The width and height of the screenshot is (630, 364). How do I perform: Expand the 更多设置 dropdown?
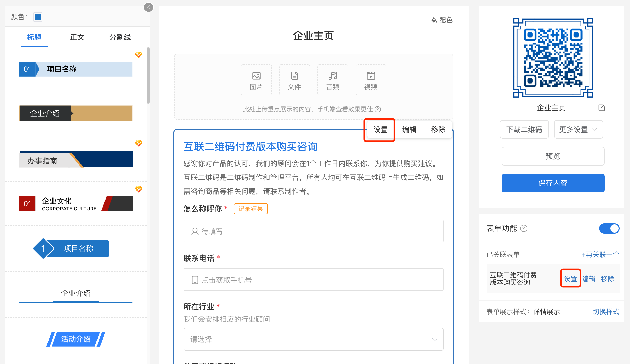[578, 129]
